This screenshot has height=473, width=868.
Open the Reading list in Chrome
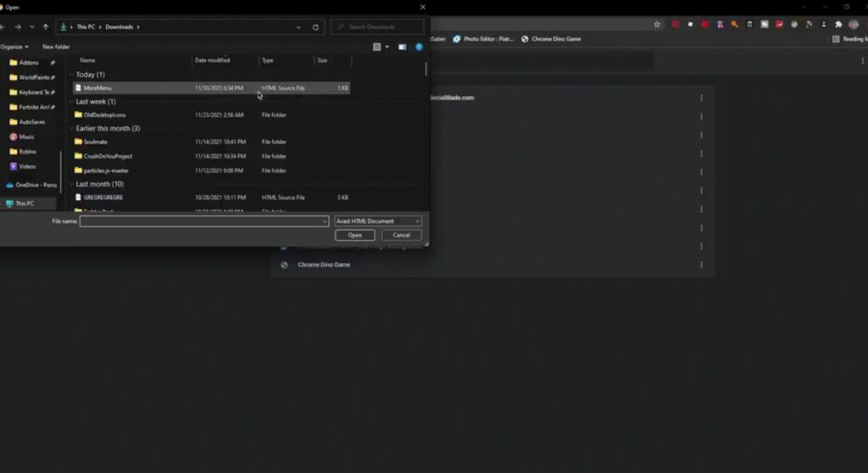(x=850, y=39)
